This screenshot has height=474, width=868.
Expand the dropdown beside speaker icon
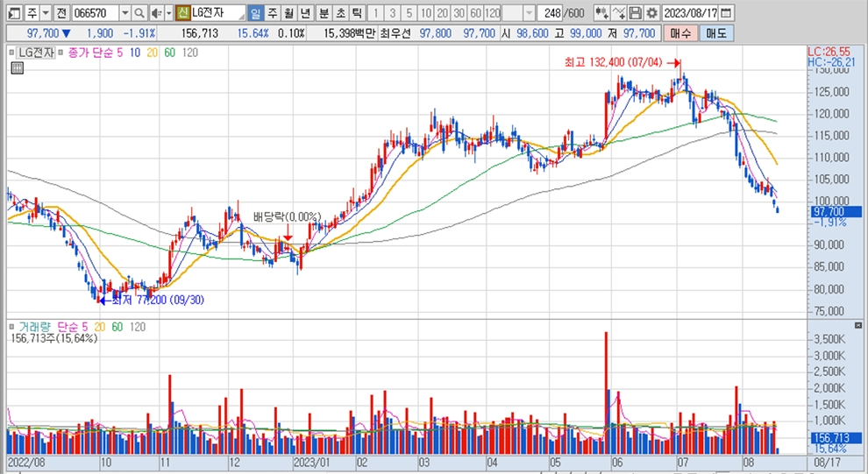coord(167,13)
